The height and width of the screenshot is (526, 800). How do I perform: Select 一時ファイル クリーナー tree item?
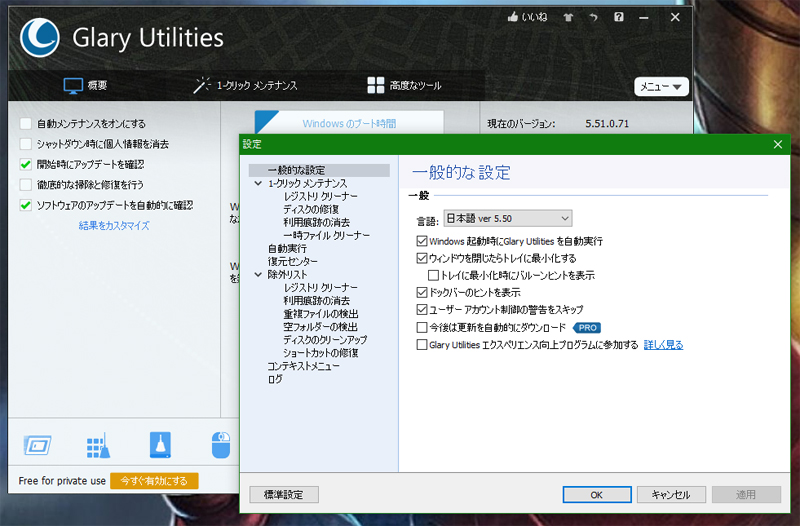tap(327, 235)
